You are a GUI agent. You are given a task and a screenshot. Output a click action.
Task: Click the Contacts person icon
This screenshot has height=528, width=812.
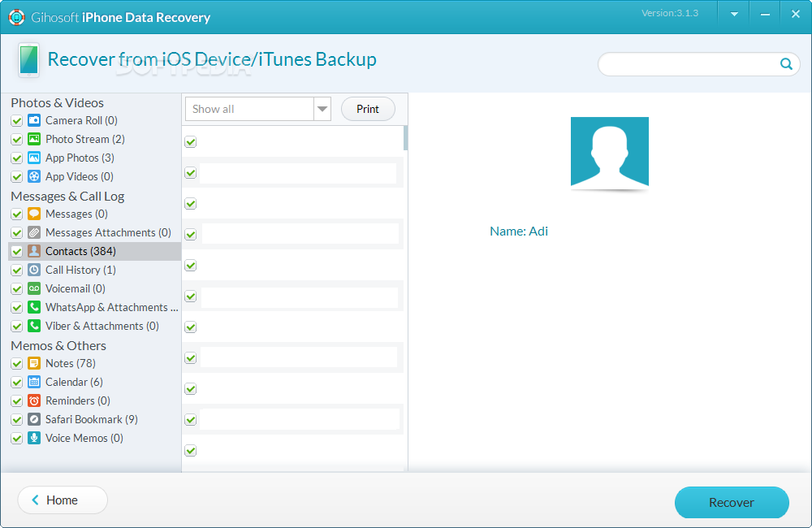(x=34, y=251)
